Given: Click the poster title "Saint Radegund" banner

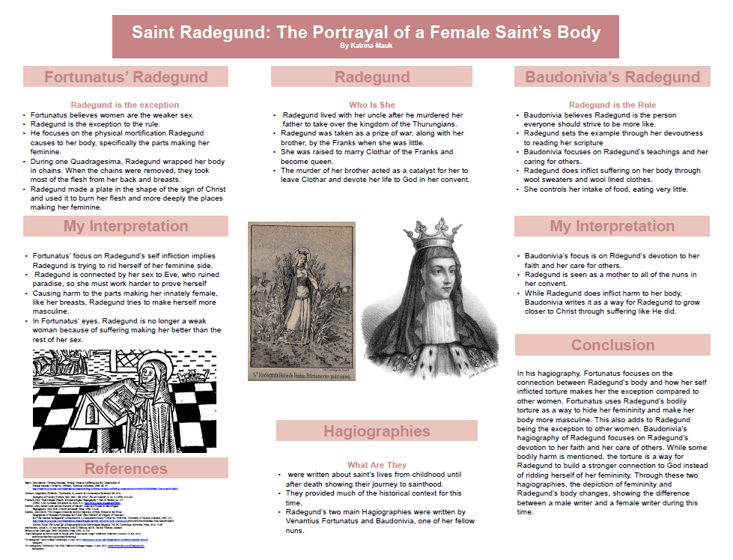Looking at the screenshot, I should coord(365,32).
